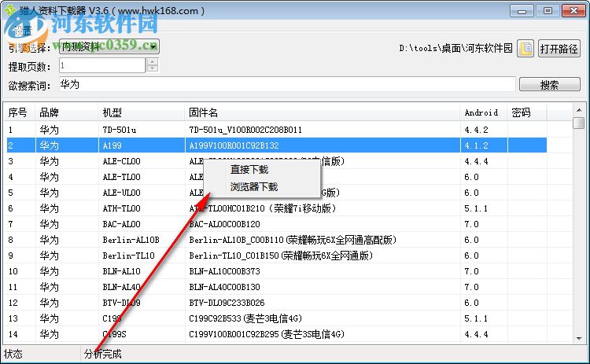590x364 pixels.
Task: Select firmware Berlin-TL10_C01B150 row
Action: click(x=277, y=256)
